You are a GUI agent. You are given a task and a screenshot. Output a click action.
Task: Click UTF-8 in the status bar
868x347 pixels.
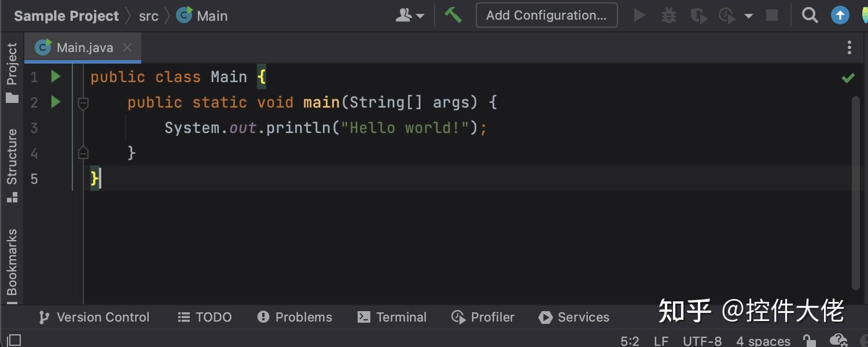point(702,341)
